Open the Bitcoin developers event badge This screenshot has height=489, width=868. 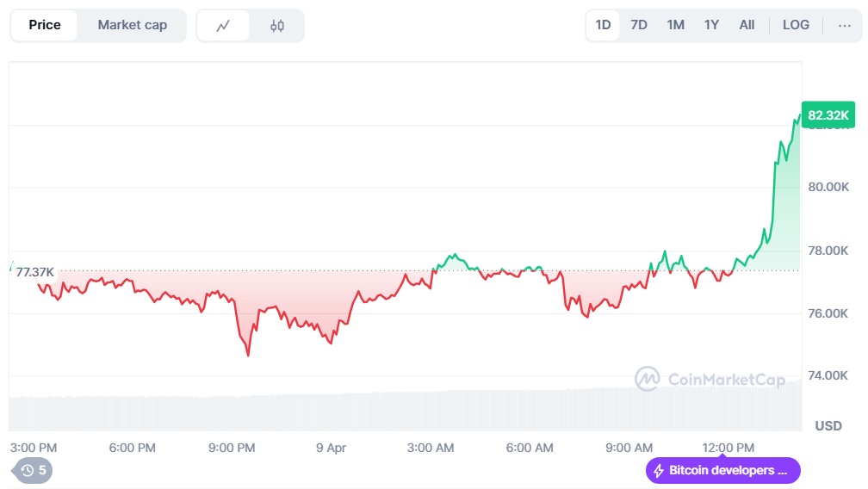pyautogui.click(x=723, y=471)
